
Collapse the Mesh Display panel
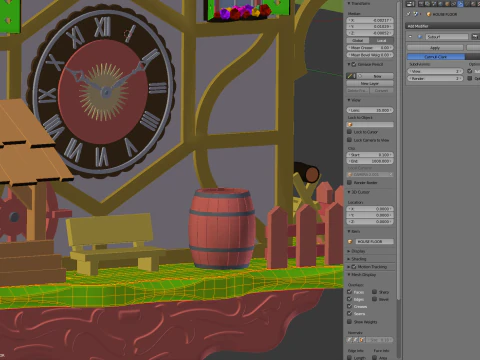(x=349, y=275)
